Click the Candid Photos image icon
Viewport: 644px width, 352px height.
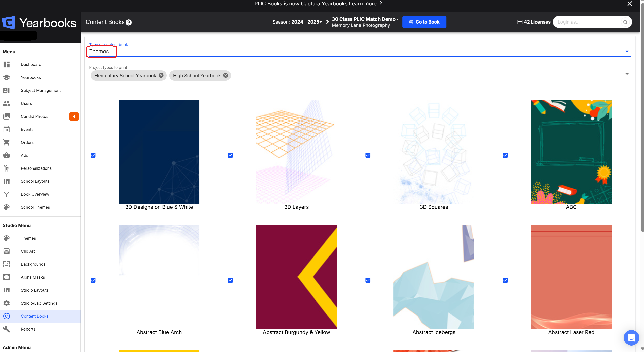7,116
